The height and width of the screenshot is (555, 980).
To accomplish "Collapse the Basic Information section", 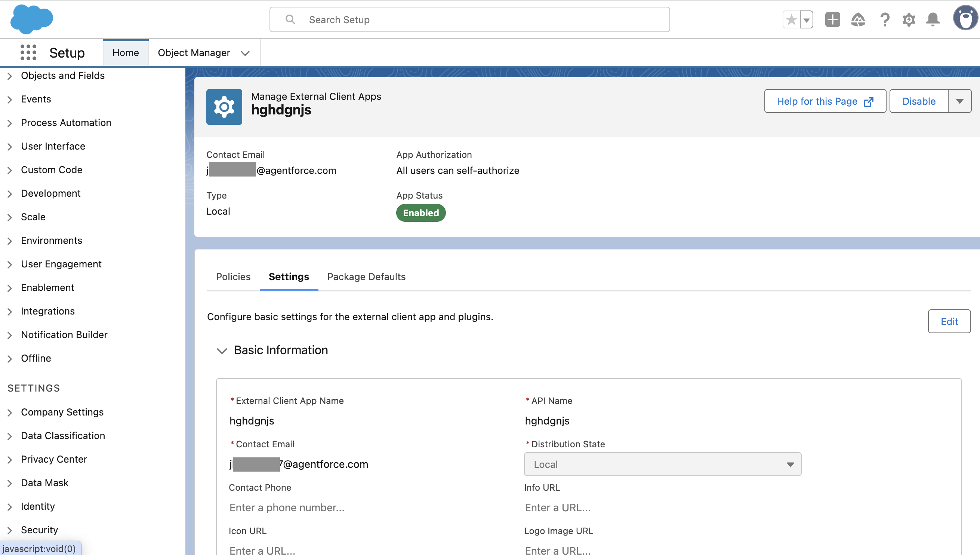I will [222, 350].
